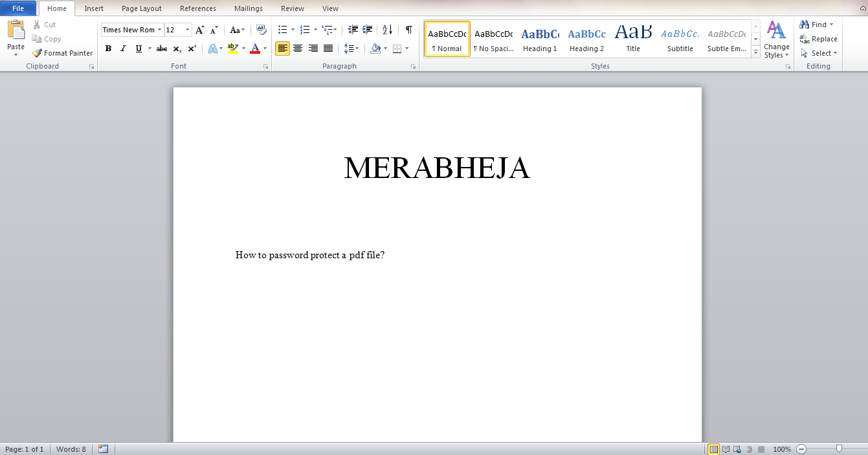This screenshot has height=455, width=868.
Task: Clear formatting with the eraser icon
Action: tap(261, 30)
